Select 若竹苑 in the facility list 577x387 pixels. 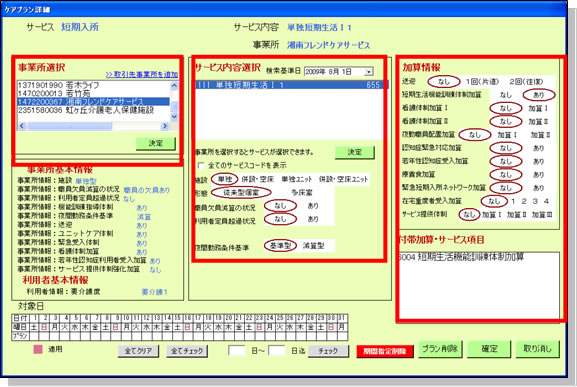[93, 93]
